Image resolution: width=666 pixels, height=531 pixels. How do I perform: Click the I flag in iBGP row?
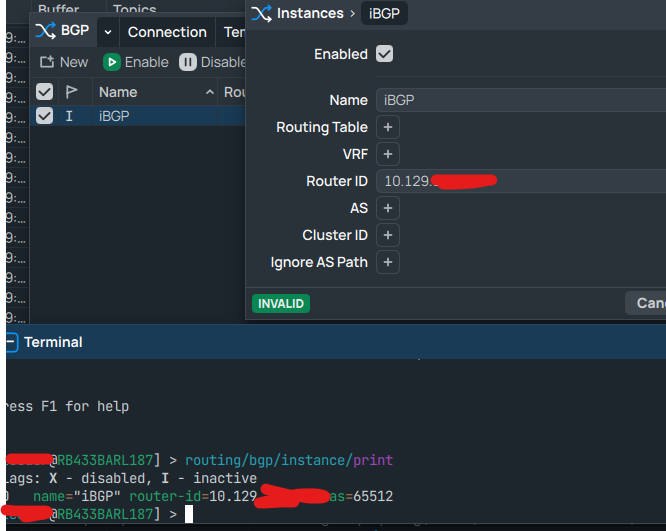tap(69, 116)
